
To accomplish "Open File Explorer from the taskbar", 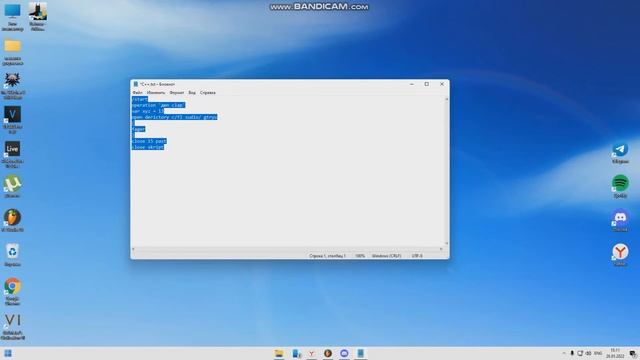I will tap(279, 353).
